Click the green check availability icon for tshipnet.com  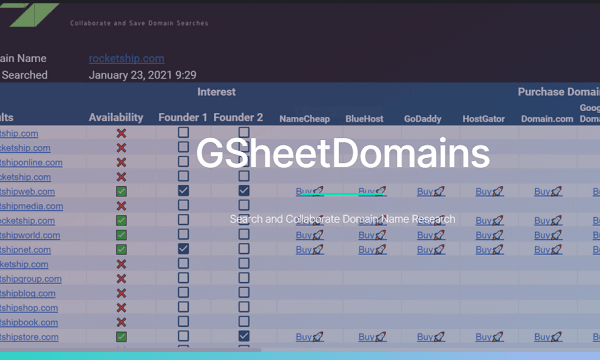click(x=121, y=250)
